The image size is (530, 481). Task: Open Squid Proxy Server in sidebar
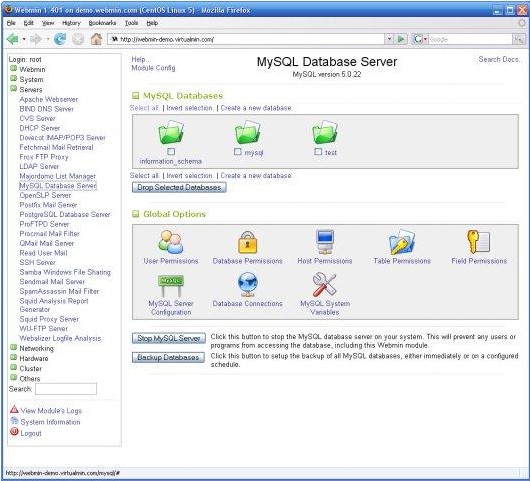pyautogui.click(x=49, y=319)
